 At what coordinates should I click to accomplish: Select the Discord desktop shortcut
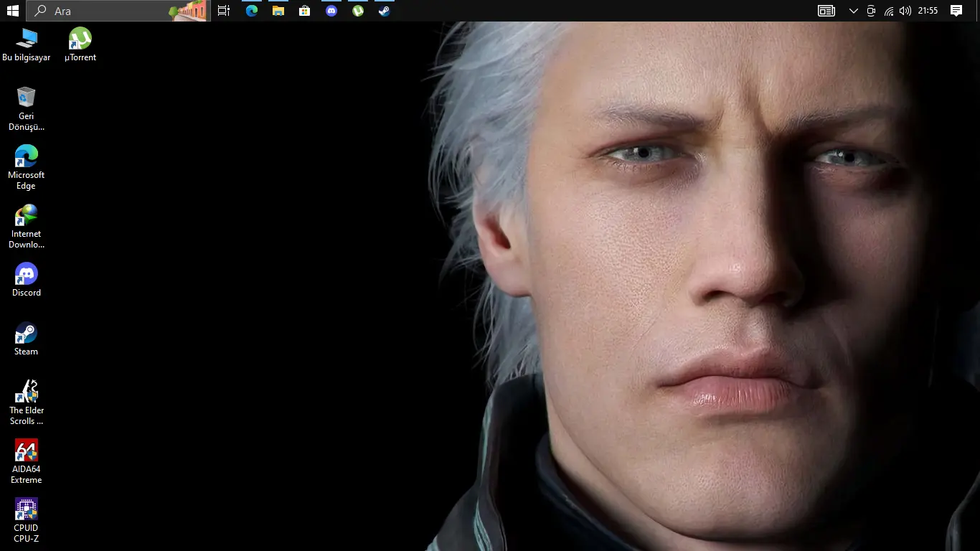[27, 280]
